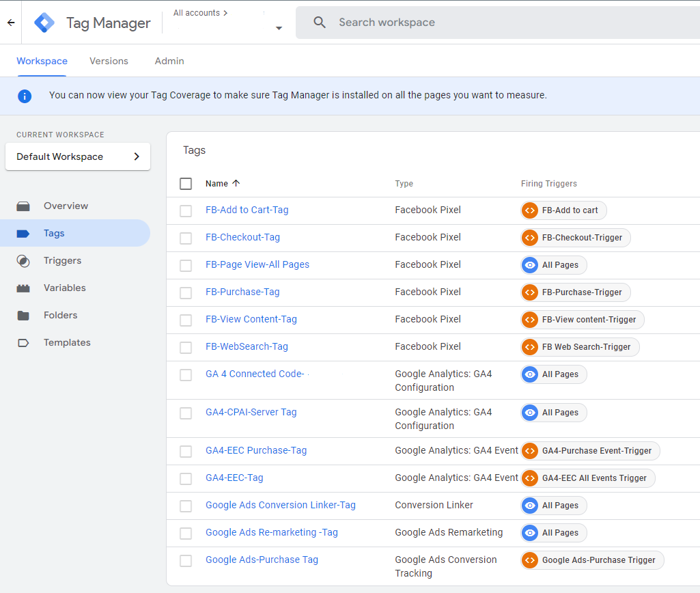Image resolution: width=700 pixels, height=593 pixels.
Task: Click 'Conversion Linker' type text
Action: (x=434, y=505)
